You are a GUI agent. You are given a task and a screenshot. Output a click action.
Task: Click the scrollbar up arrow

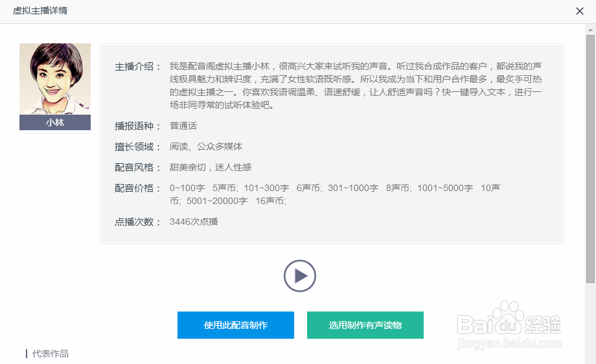pos(590,29)
